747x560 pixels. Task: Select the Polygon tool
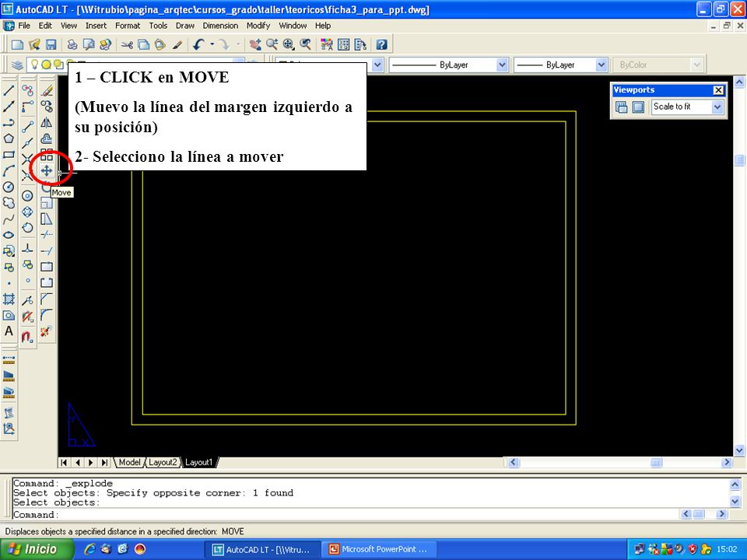click(x=9, y=138)
